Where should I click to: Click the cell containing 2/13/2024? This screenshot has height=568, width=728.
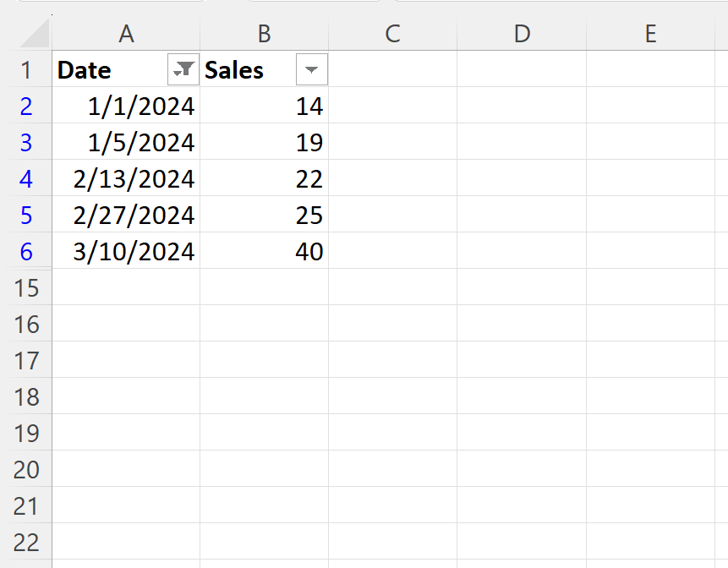tap(126, 178)
